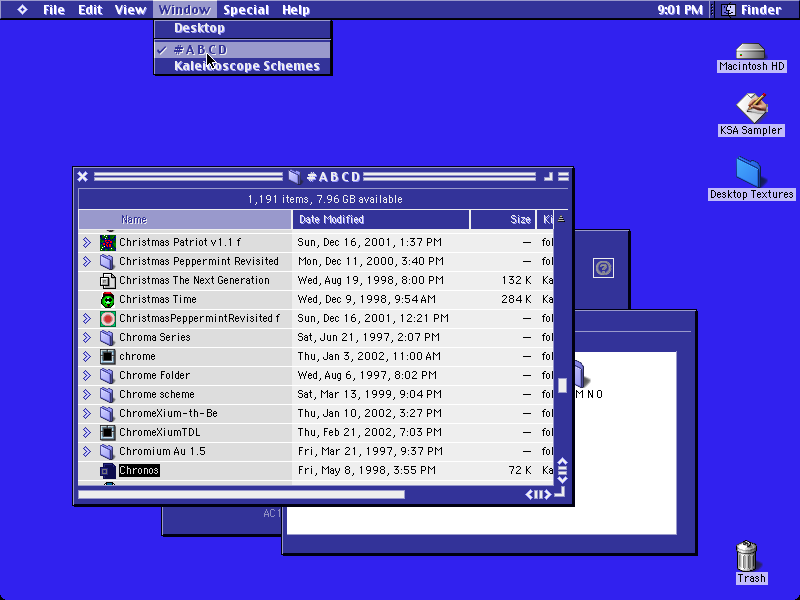The height and width of the screenshot is (600, 800).
Task: Click the vertical scroll up arrow
Action: click(562, 462)
